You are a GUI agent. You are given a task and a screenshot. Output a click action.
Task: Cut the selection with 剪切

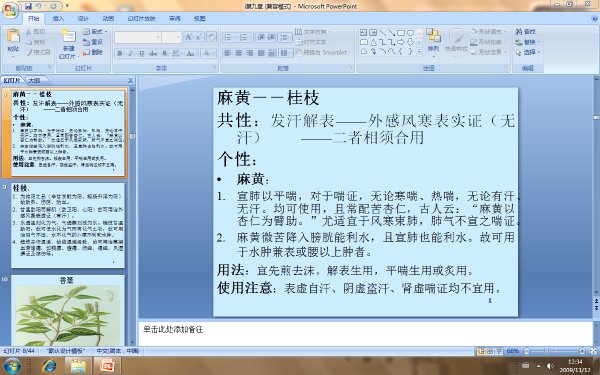(x=36, y=32)
